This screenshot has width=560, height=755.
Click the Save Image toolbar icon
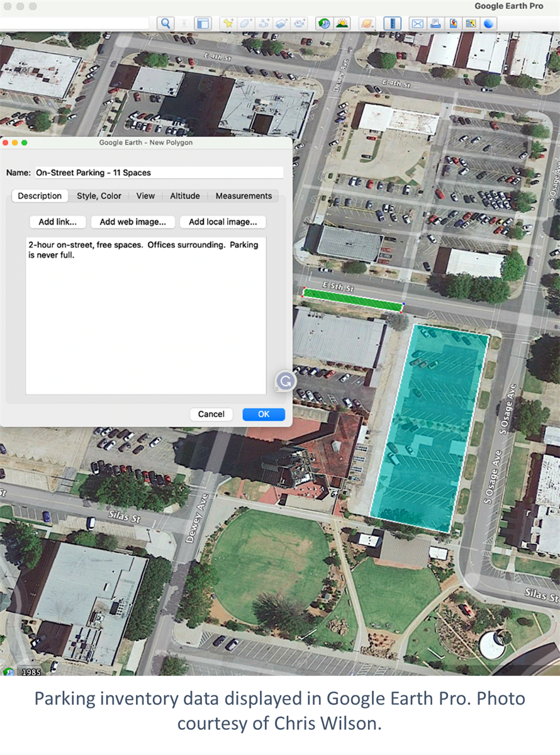[452, 23]
